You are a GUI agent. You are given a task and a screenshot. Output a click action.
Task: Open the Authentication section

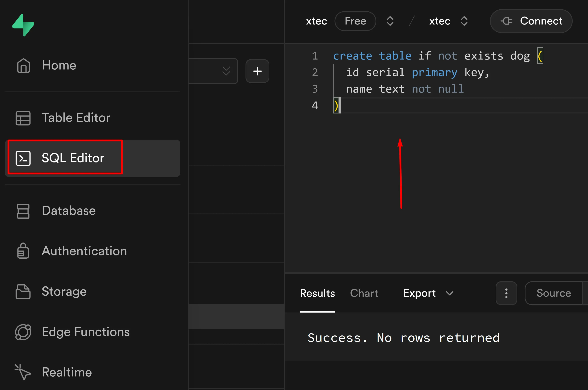point(84,251)
